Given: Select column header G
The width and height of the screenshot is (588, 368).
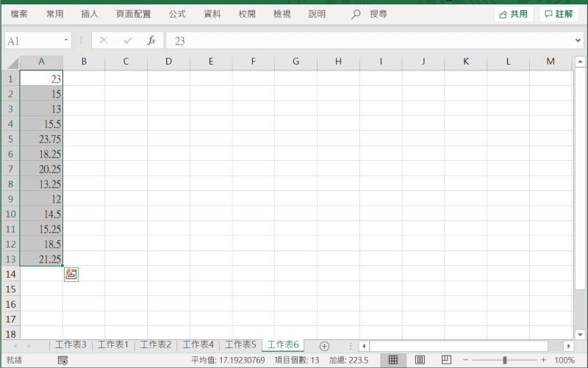Looking at the screenshot, I should tap(295, 62).
